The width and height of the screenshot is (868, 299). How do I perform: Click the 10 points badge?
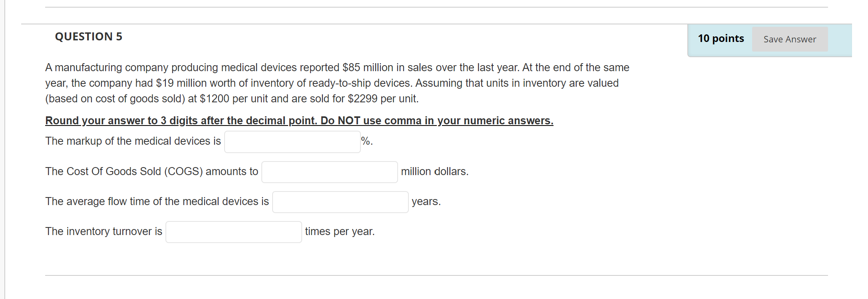(721, 38)
